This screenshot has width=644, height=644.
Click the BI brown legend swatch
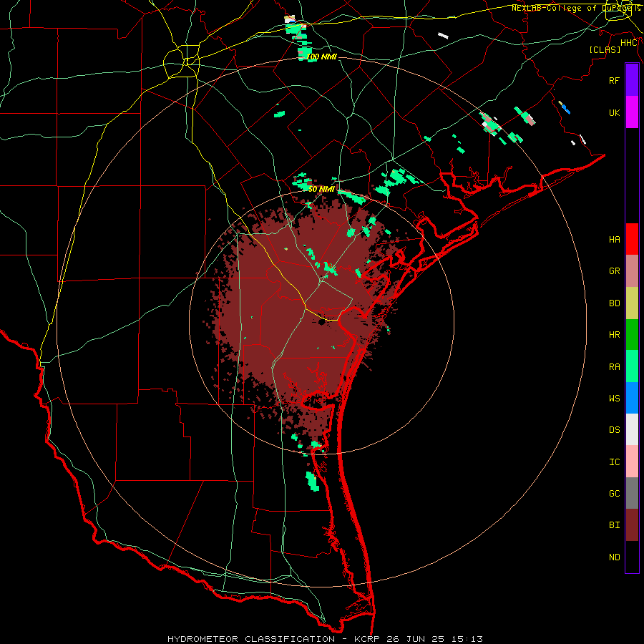click(x=632, y=525)
